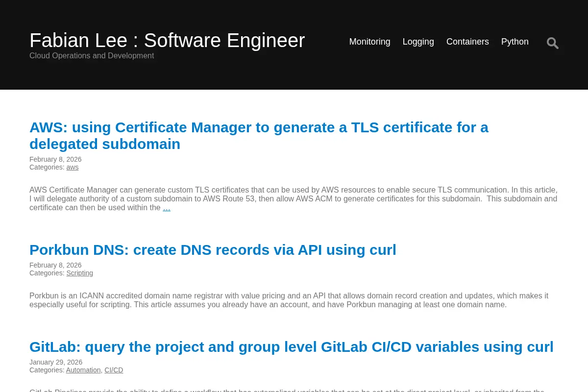Open the Logging menu item

(418, 42)
